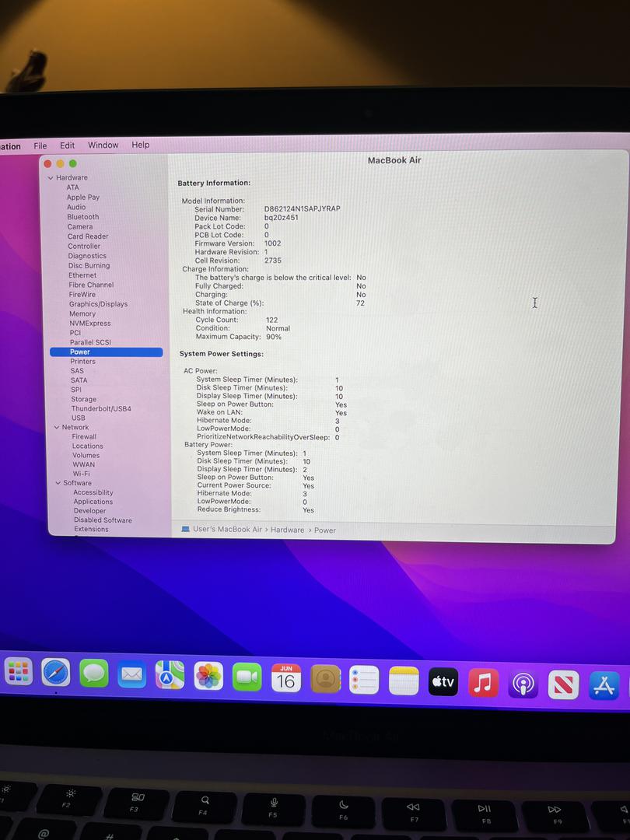The width and height of the screenshot is (630, 840).
Task: Select Thunderbolt/USB4 item
Action: (101, 408)
